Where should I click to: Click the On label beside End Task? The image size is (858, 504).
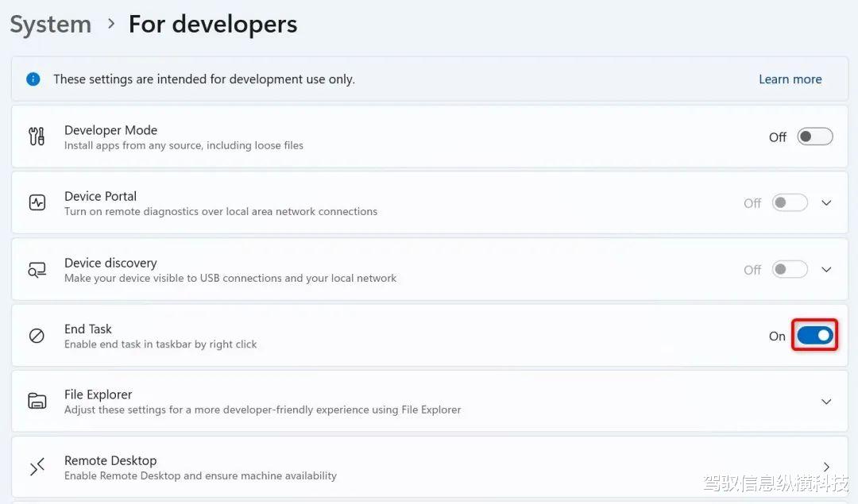pos(777,337)
